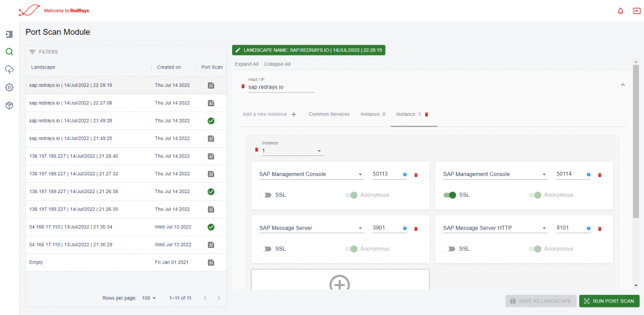644x315 pixels.
Task: Sort by Created on column header
Action: (169, 67)
